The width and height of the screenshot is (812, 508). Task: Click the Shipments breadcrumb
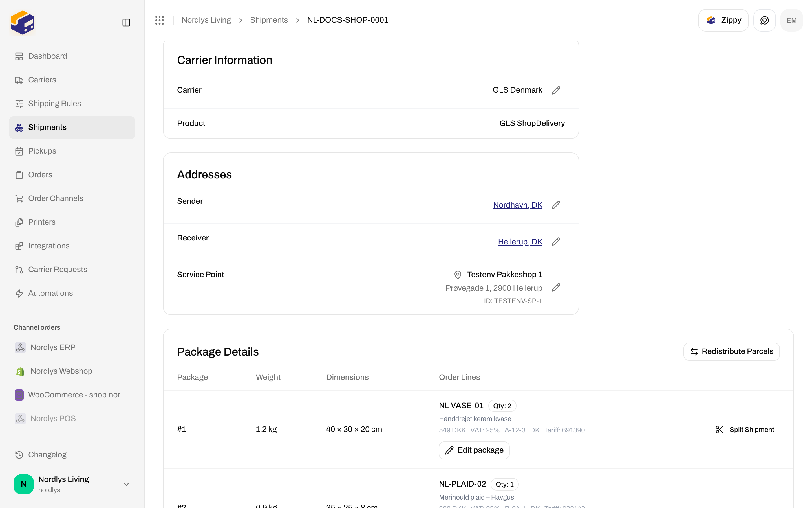(269, 20)
